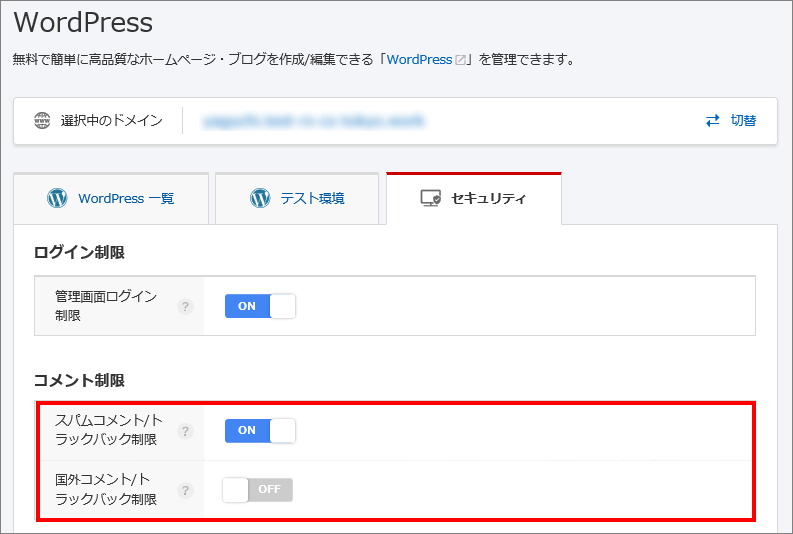
Task: Click the globe icon beside 選択中のドメイン
Action: click(42, 121)
